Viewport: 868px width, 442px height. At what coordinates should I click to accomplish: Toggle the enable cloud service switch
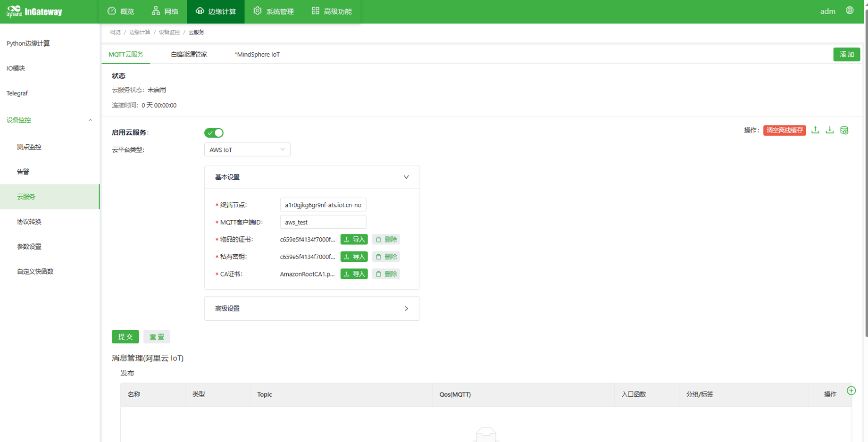pos(214,133)
